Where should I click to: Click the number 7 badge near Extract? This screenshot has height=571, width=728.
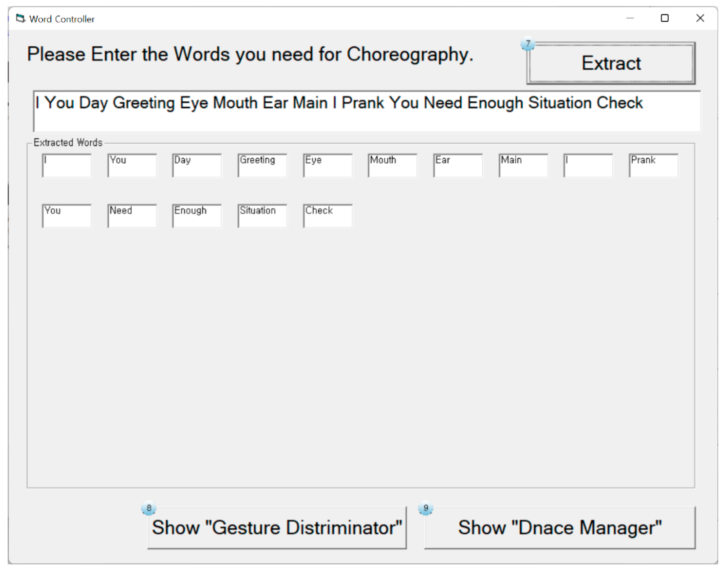(x=527, y=44)
